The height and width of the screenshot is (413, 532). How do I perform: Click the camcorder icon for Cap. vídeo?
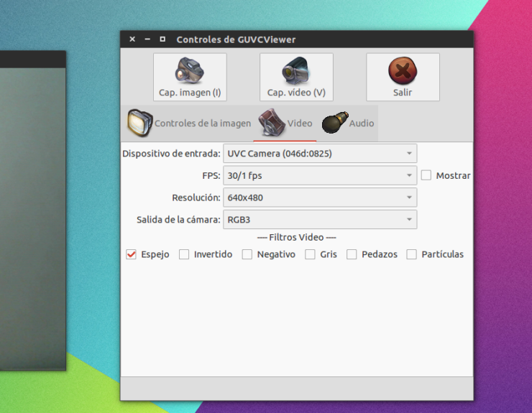[x=296, y=71]
